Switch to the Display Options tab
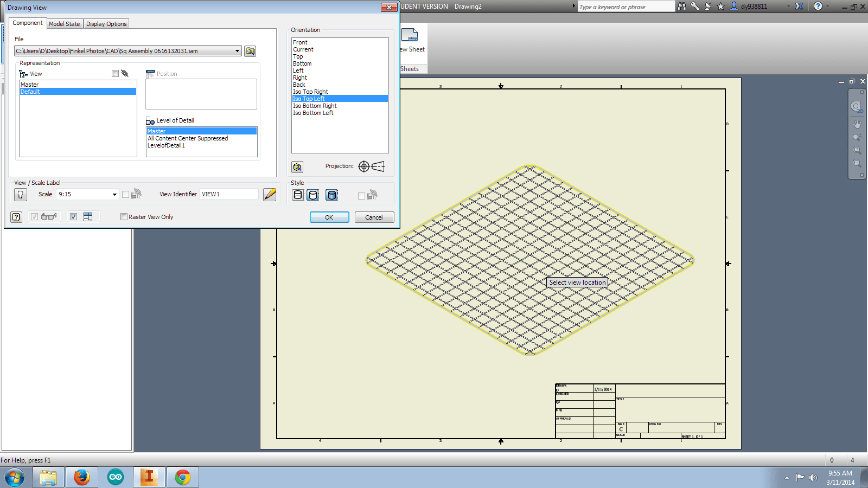 [x=106, y=23]
